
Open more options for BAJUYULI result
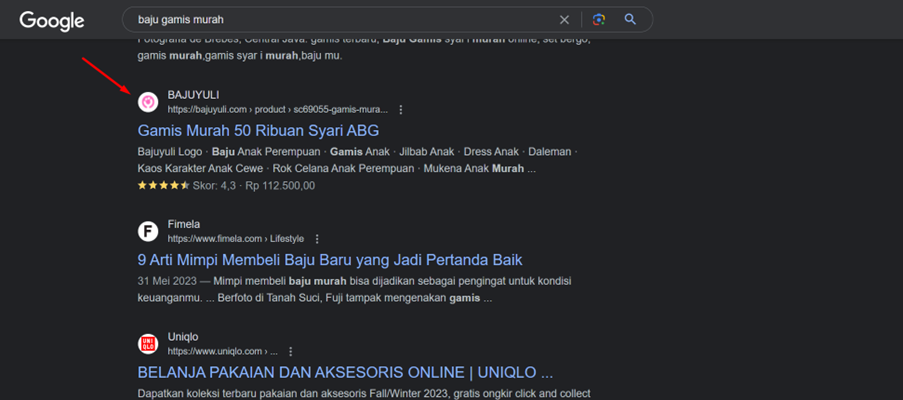coord(401,109)
